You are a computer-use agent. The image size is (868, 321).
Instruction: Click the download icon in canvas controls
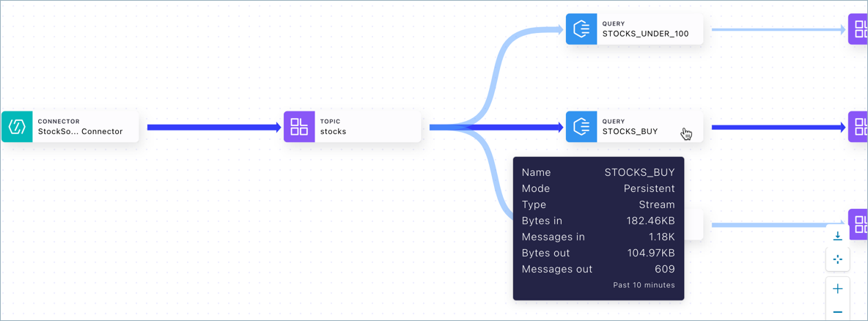[837, 236]
